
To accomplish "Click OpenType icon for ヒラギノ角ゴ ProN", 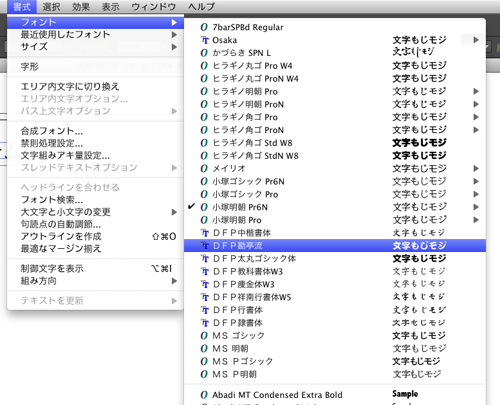I will [x=204, y=130].
